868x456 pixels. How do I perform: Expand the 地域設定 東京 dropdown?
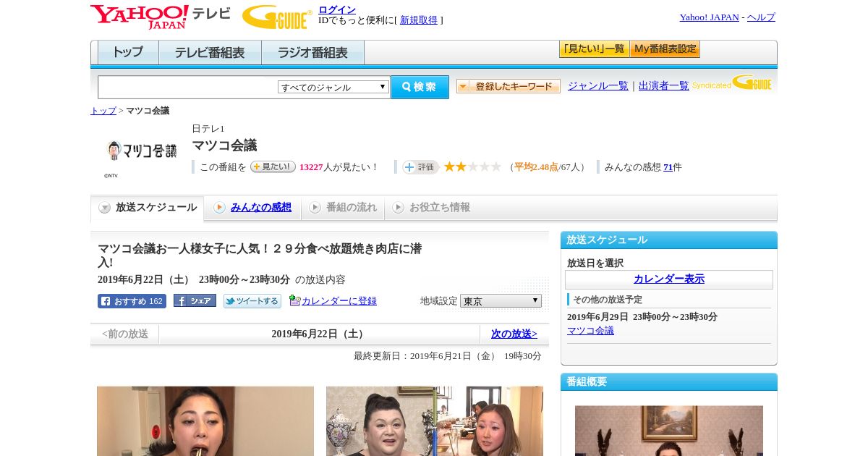pyautogui.click(x=501, y=300)
